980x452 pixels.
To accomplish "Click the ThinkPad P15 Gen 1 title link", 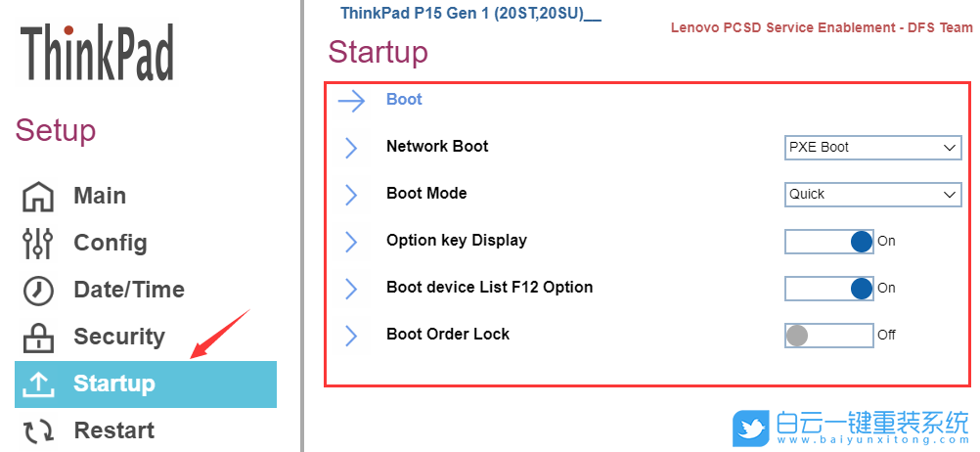I will [x=470, y=14].
